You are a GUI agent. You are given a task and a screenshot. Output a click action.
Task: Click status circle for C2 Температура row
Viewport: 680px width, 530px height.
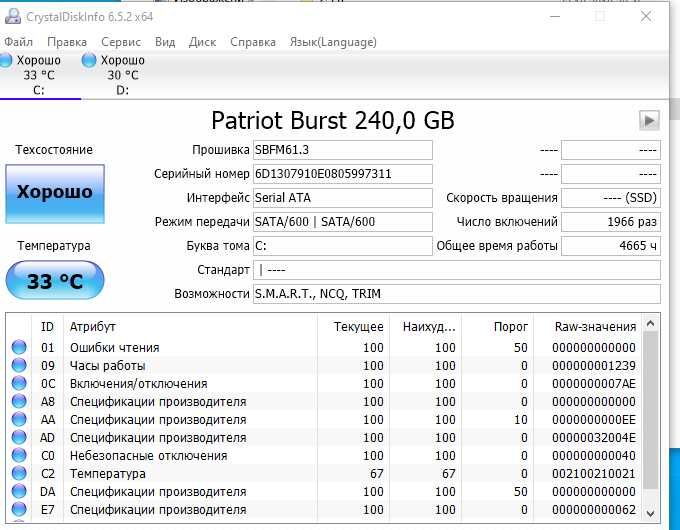point(19,473)
